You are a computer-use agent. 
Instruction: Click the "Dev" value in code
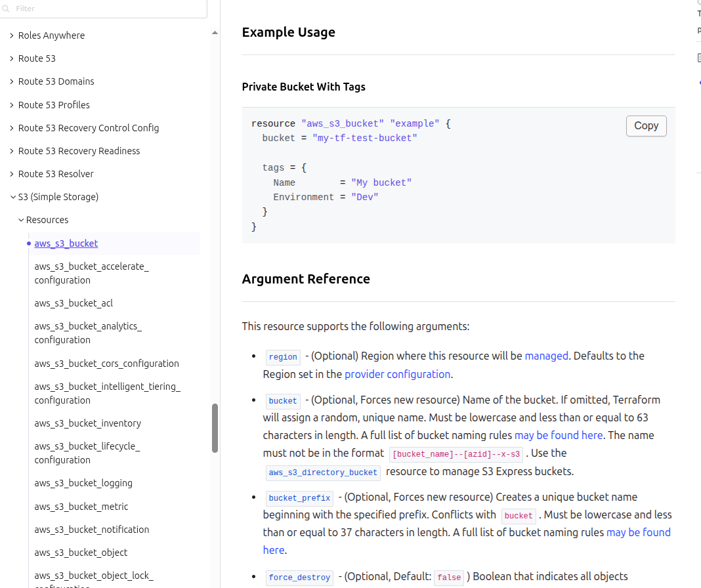[x=365, y=197]
